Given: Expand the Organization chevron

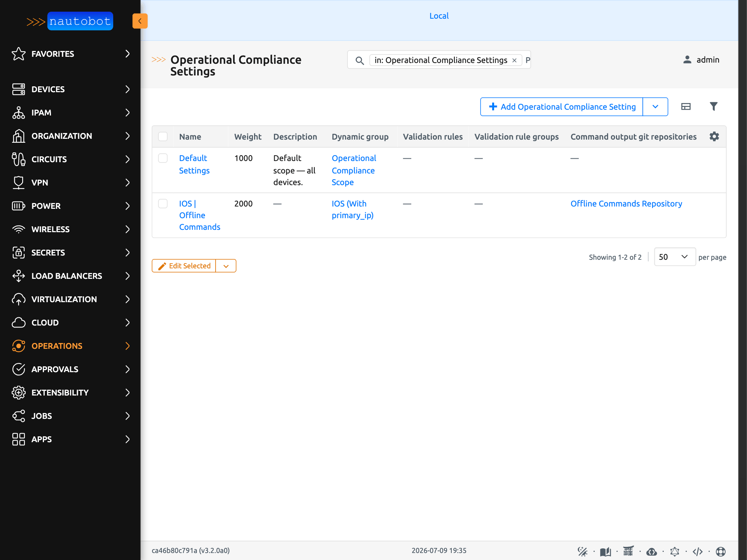Looking at the screenshot, I should [x=127, y=136].
